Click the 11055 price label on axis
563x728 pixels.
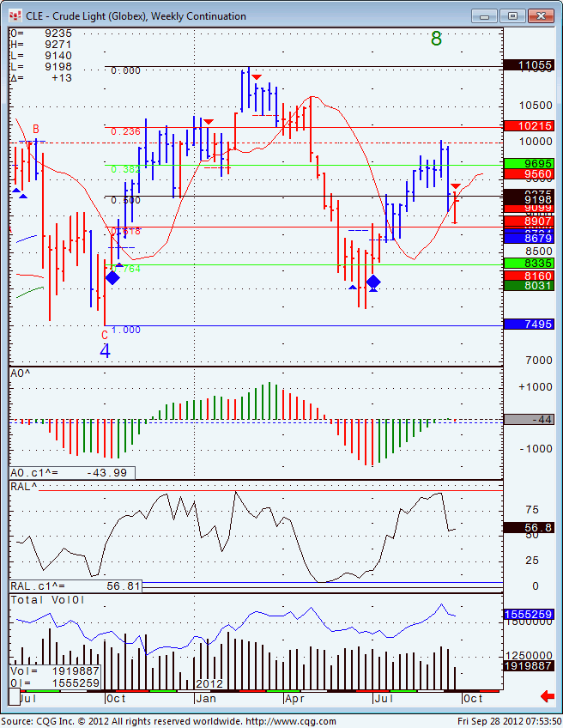[x=528, y=65]
